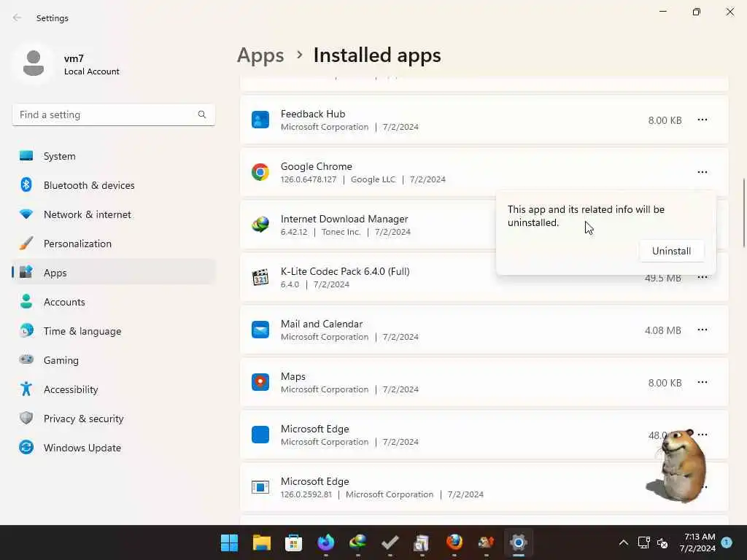The image size is (747, 560).
Task: Open Windows Update settings
Action: coord(113,448)
